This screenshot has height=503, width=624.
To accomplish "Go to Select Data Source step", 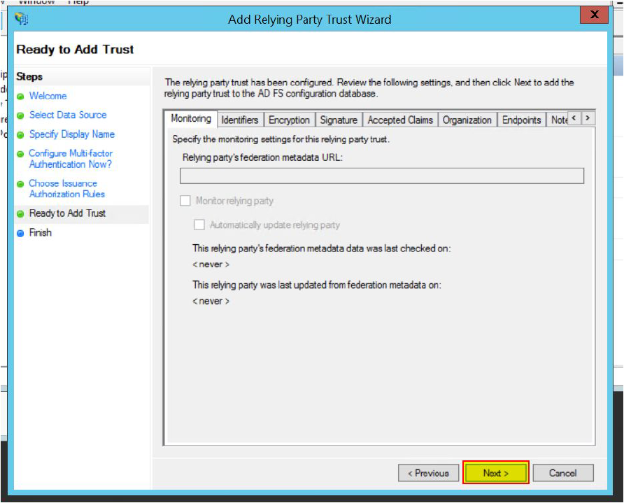I will tap(67, 115).
